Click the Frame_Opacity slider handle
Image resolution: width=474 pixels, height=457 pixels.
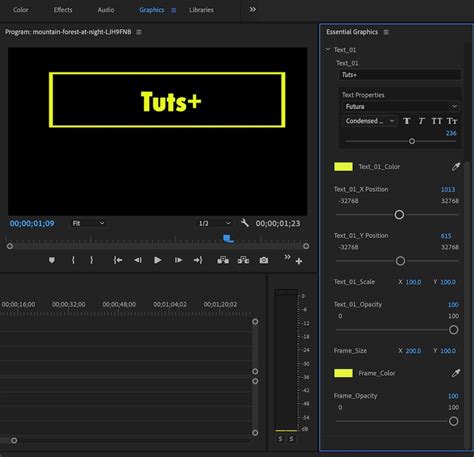tap(453, 421)
